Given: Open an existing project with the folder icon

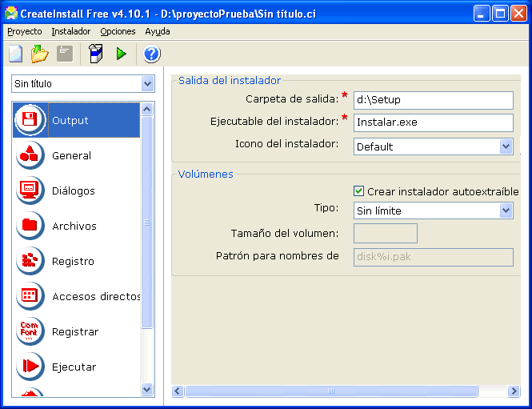Looking at the screenshot, I should (40, 54).
